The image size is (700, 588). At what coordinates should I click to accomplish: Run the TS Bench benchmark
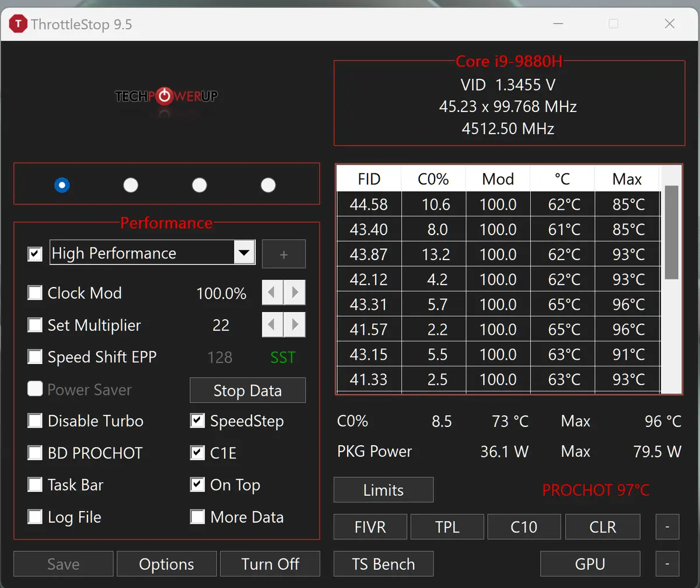tap(383, 563)
